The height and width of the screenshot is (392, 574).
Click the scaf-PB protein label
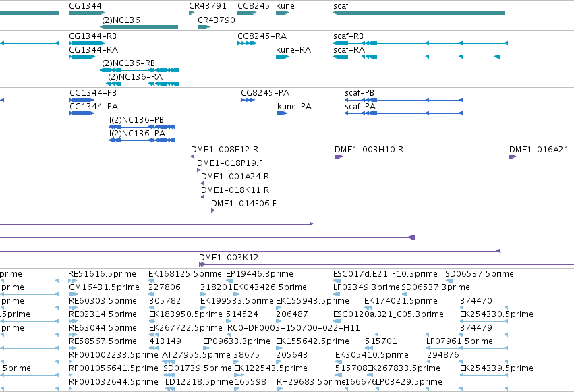point(360,93)
